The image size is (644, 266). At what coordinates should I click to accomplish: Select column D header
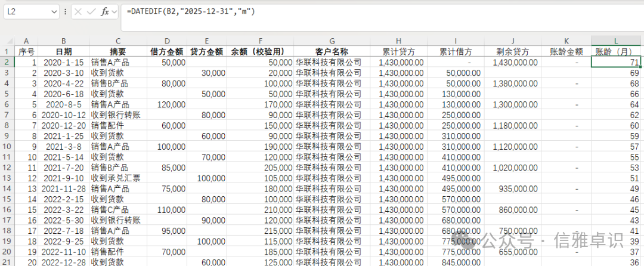167,41
